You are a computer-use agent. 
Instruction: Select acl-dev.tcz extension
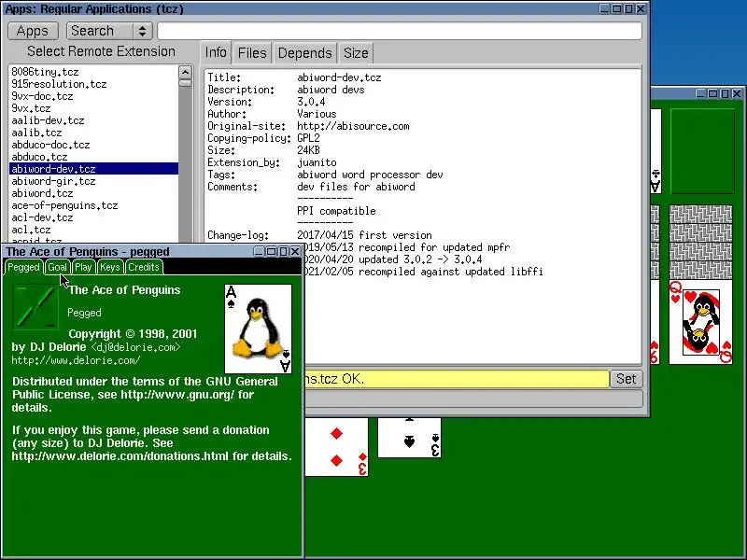coord(93,217)
